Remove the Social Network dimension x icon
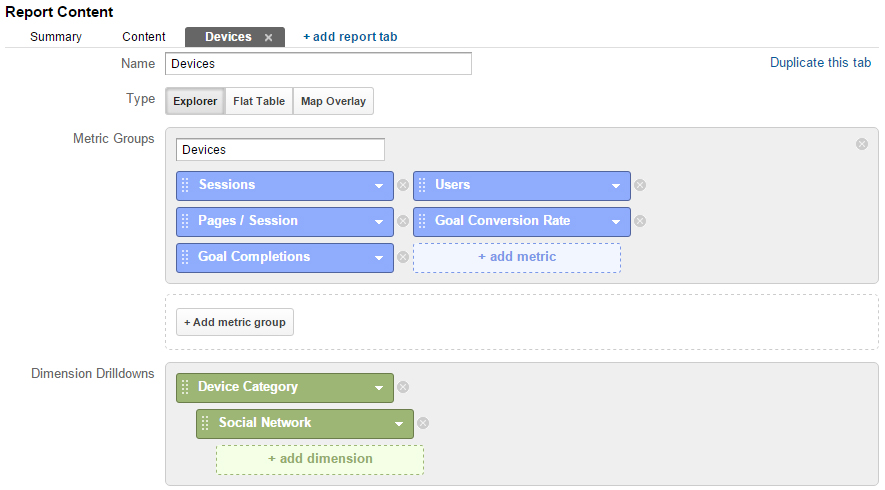This screenshot has width=885, height=490. pos(423,423)
